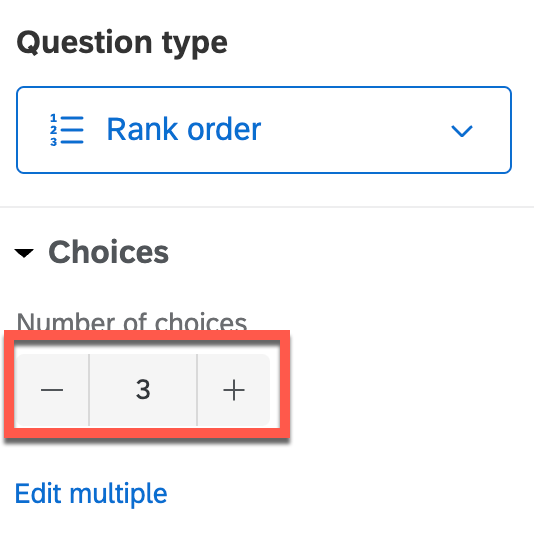Image resolution: width=534 pixels, height=536 pixels.
Task: Click the Rank order numbered-list icon
Action: [67, 130]
